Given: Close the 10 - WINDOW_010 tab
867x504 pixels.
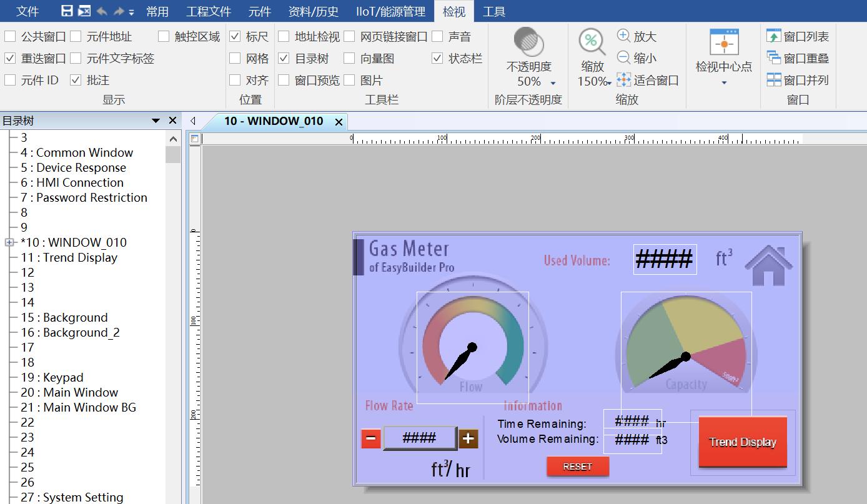Looking at the screenshot, I should 339,122.
